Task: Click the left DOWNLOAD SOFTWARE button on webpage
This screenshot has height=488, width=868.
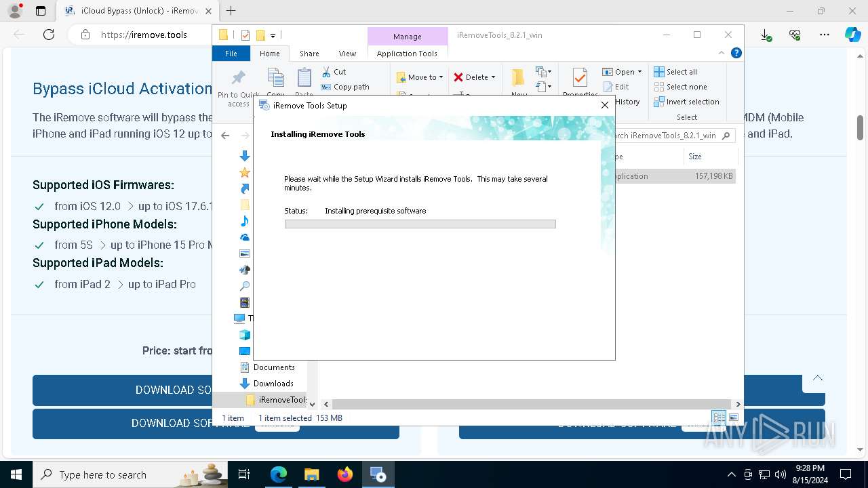Action: pyautogui.click(x=122, y=390)
